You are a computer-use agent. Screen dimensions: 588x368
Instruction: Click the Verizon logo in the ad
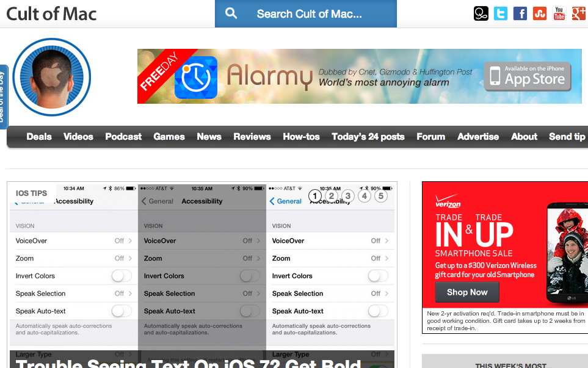coord(448,201)
